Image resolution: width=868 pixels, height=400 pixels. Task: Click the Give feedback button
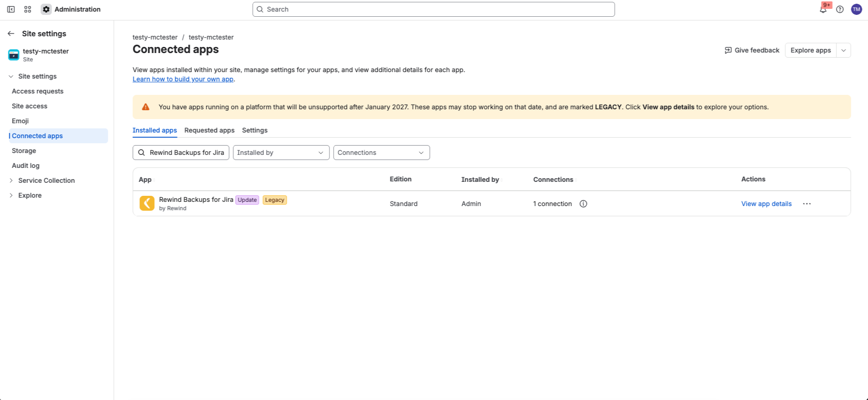(x=752, y=50)
